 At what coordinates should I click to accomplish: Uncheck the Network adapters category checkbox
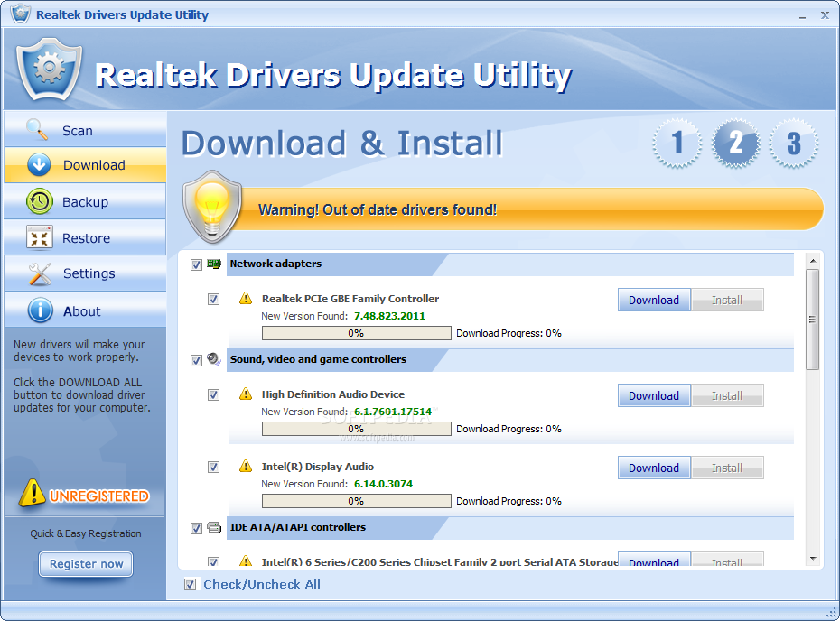tap(196, 264)
